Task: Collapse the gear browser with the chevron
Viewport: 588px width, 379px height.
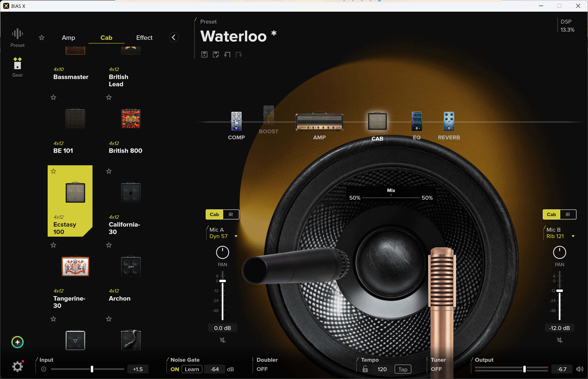Action: pos(174,37)
